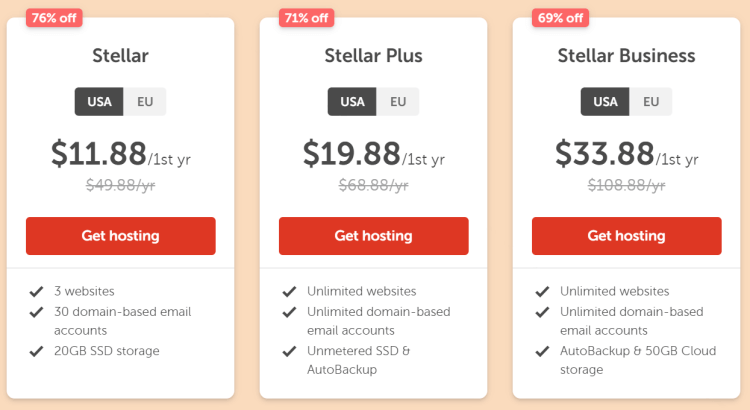The image size is (750, 410).
Task: Click checkmark next to Unmetered SSD & AutoBackup
Action: [x=289, y=351]
